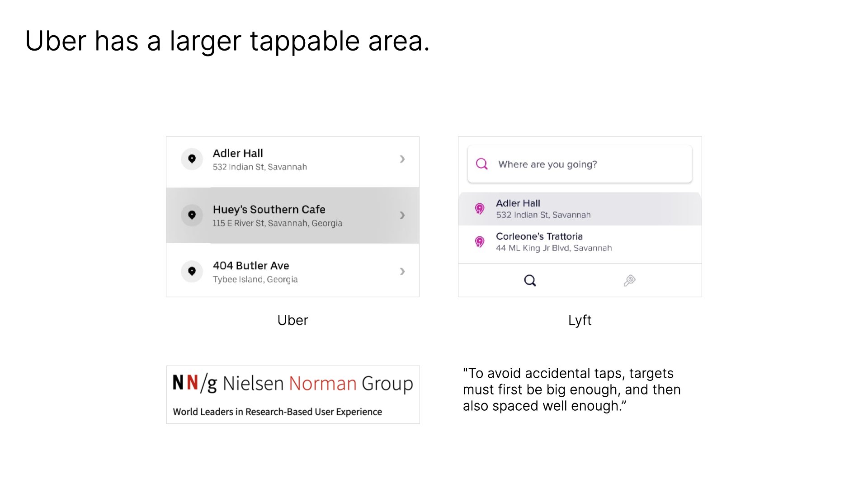
Task: Select the black search icon in Lyft bottom bar
Action: [x=530, y=281]
